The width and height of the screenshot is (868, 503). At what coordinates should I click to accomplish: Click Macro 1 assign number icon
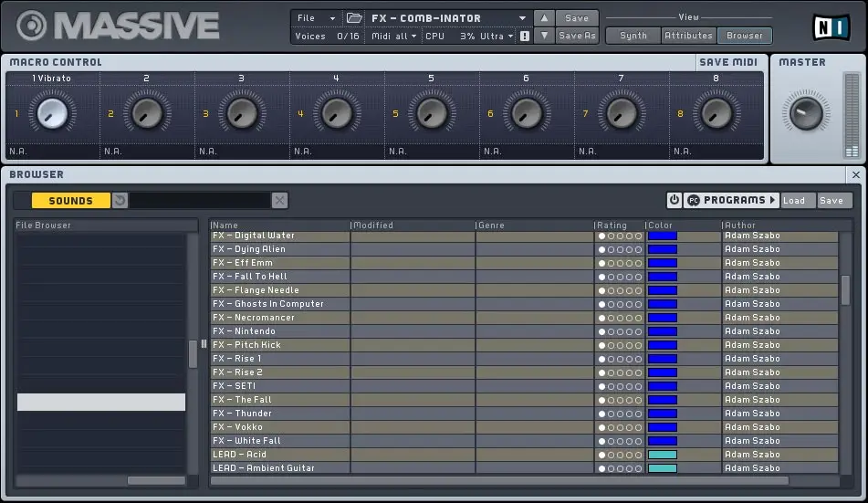16,113
